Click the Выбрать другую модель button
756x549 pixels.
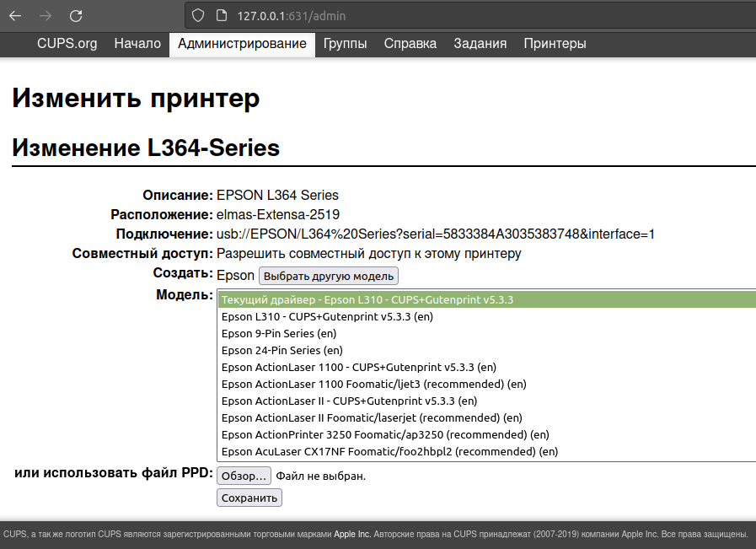pos(329,276)
